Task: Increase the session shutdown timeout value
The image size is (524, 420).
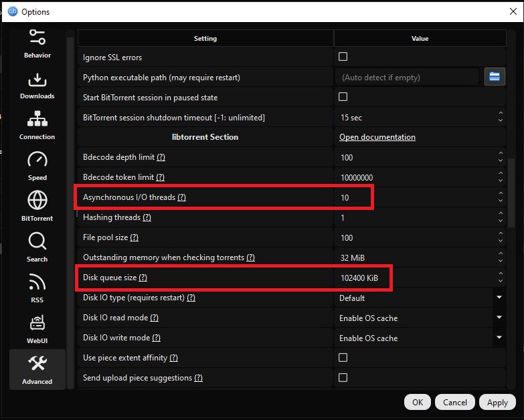Action: tap(501, 114)
